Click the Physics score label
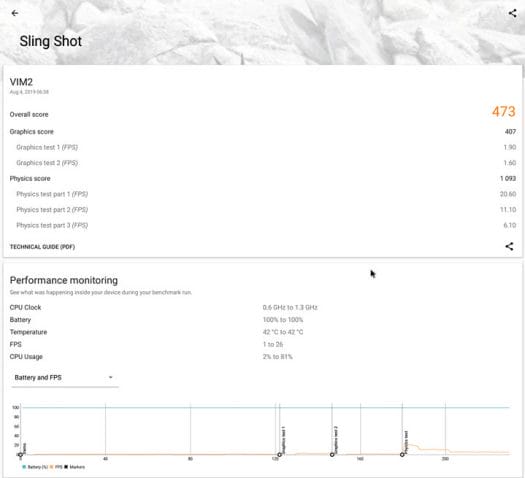The width and height of the screenshot is (525, 478). (x=30, y=178)
